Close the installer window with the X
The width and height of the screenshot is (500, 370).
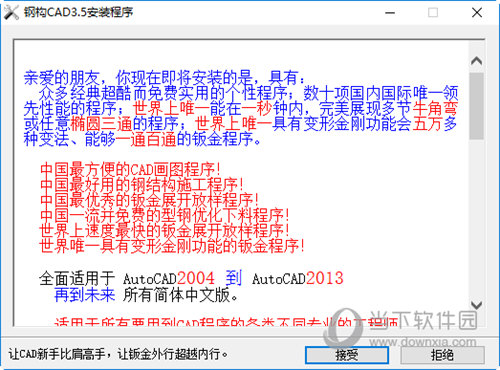tap(477, 13)
